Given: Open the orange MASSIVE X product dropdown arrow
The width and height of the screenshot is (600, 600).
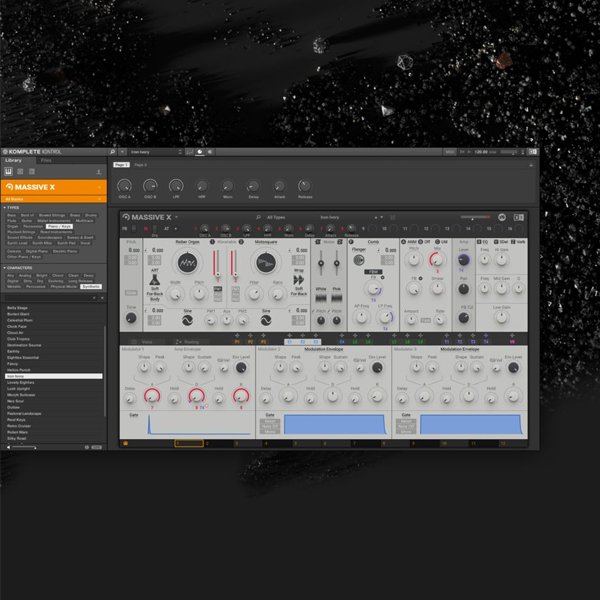Looking at the screenshot, I should (99, 187).
